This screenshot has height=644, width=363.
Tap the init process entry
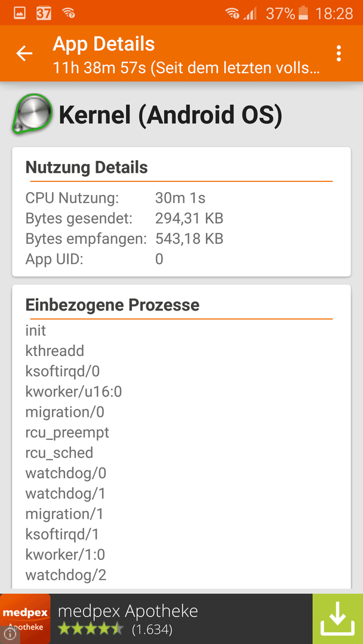coord(36,330)
